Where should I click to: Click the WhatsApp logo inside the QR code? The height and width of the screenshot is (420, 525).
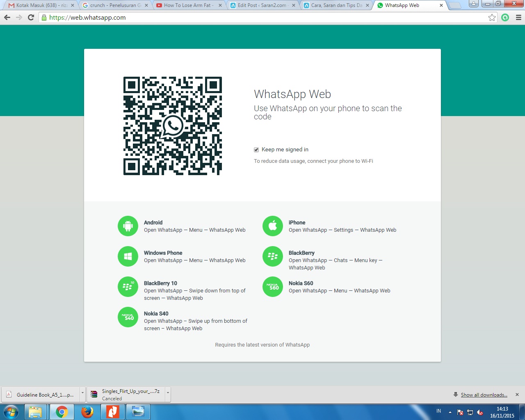pos(173,126)
